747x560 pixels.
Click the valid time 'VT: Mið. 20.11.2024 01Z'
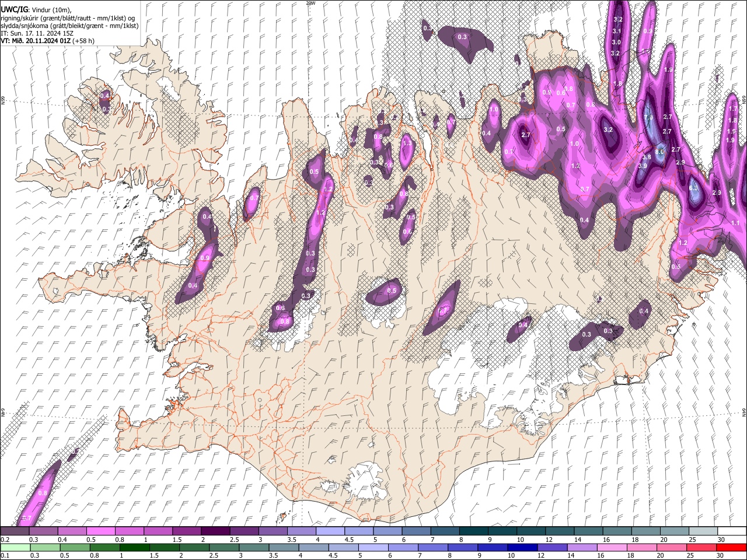point(36,41)
